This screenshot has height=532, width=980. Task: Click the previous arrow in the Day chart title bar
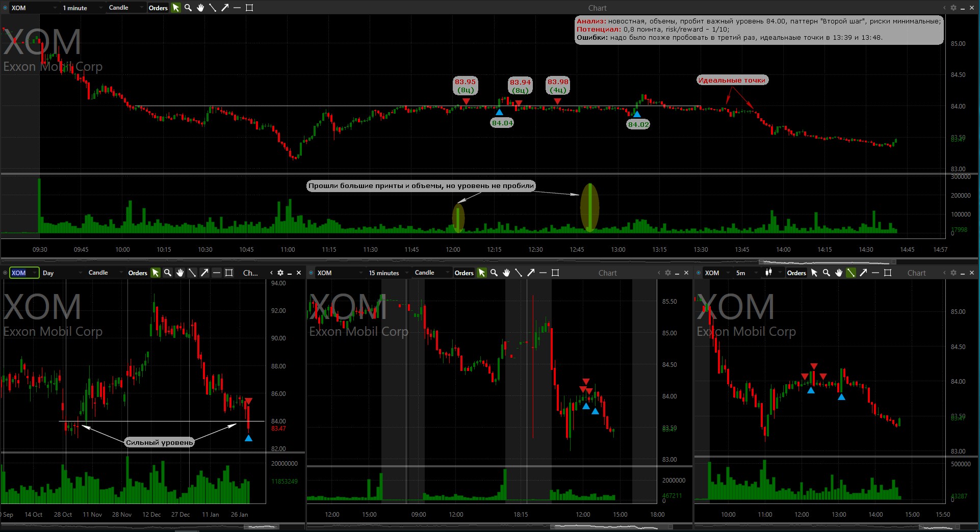(272, 273)
